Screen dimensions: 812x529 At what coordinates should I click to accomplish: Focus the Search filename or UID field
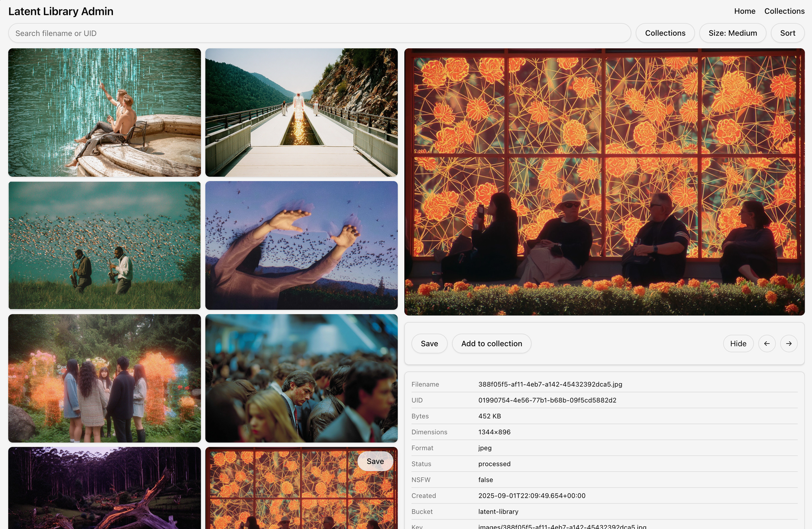point(319,33)
